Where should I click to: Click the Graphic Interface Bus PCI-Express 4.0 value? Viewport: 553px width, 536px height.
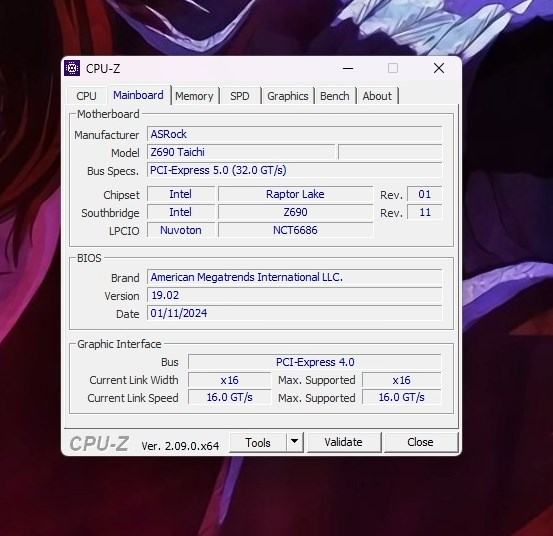point(315,362)
